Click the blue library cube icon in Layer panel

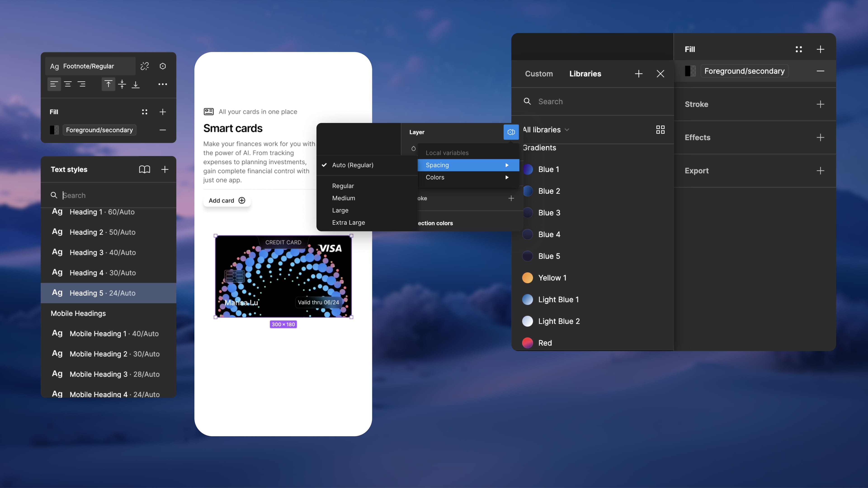(511, 132)
